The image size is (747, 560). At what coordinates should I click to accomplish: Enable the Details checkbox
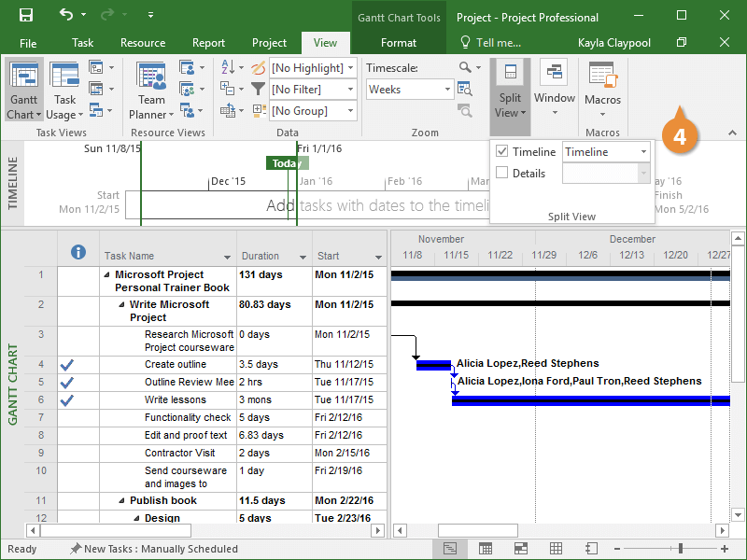[x=502, y=173]
